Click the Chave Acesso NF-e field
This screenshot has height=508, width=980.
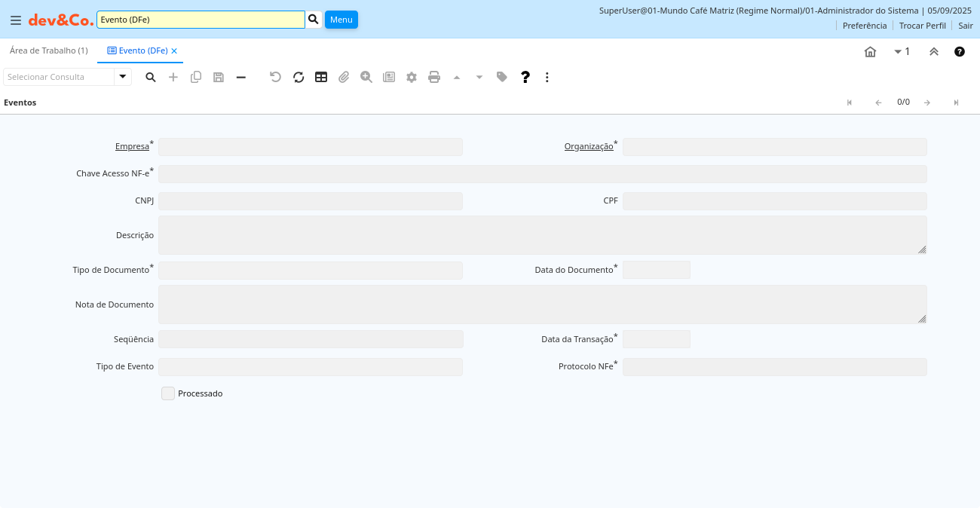coord(542,174)
